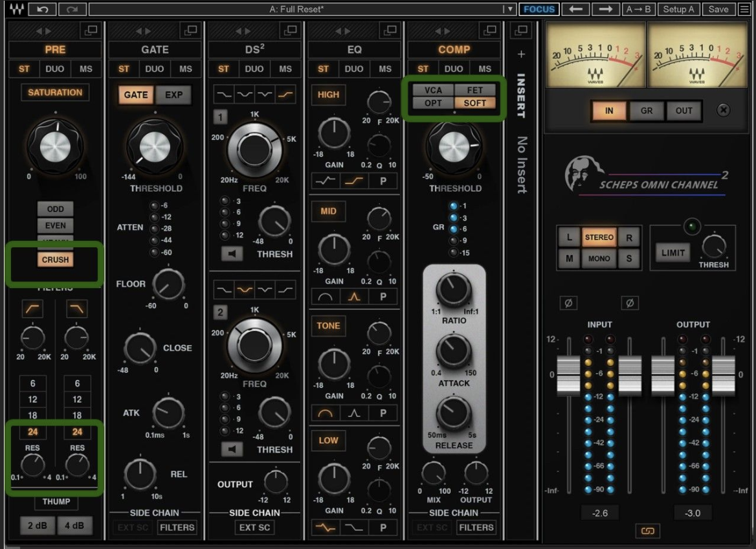
Task: Add an insert with the plus icon
Action: click(521, 54)
